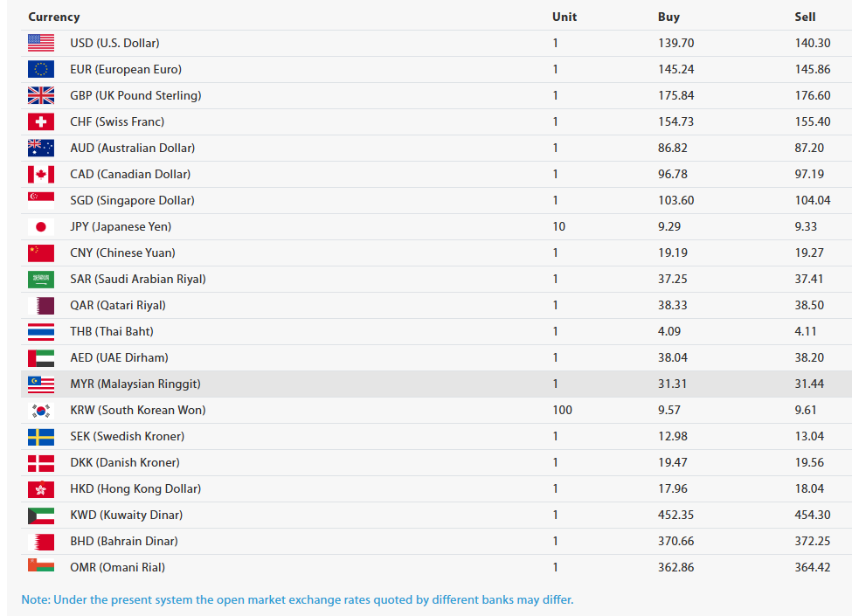Click the Swiss flag icon
Screen dimensions: 852x616
41,121
